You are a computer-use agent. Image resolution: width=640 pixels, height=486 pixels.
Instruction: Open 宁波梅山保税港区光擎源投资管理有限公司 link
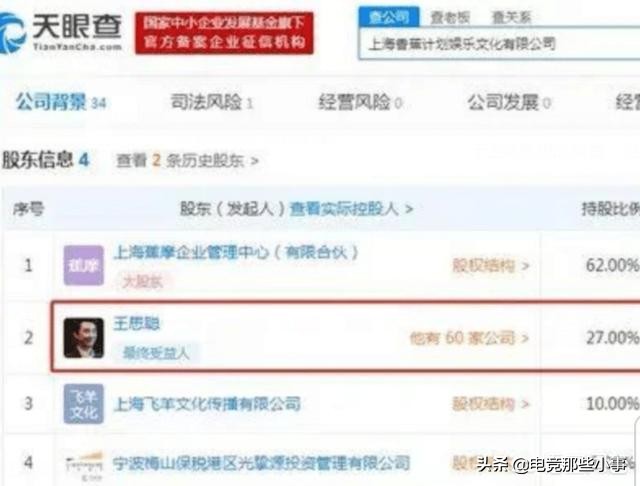pyautogui.click(x=261, y=463)
